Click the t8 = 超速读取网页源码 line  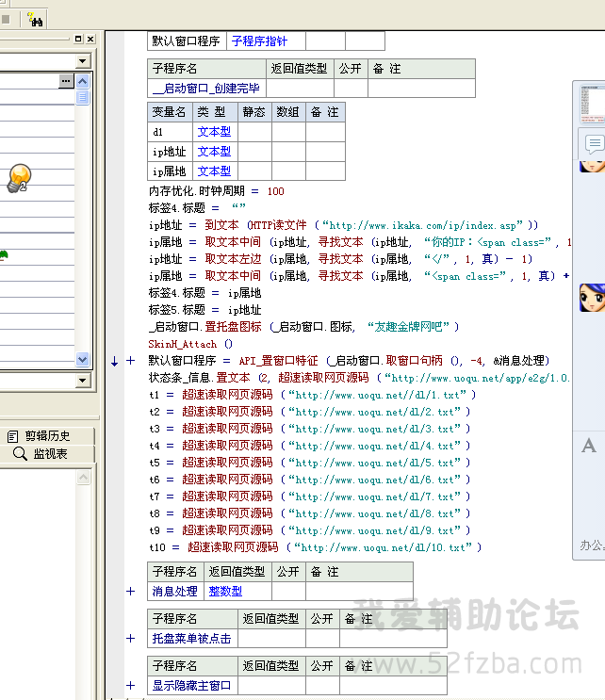pos(309,513)
